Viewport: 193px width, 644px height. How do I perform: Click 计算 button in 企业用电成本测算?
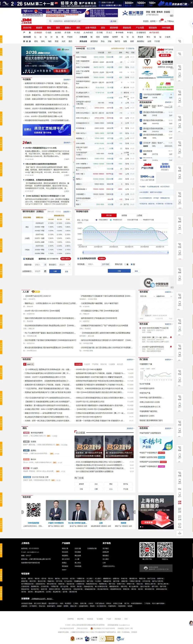[119, 271]
